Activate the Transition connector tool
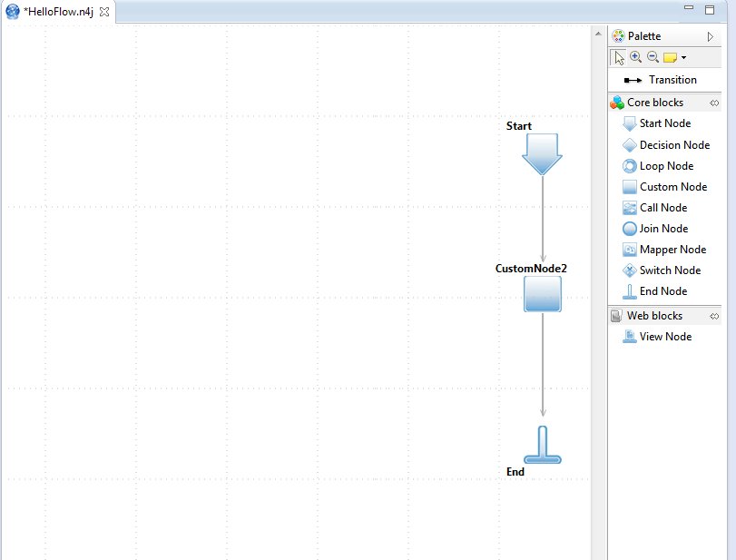This screenshot has height=560, width=736. coord(672,80)
